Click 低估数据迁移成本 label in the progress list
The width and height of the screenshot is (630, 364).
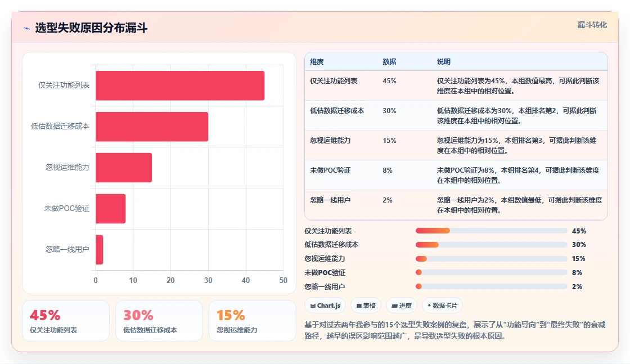point(331,245)
